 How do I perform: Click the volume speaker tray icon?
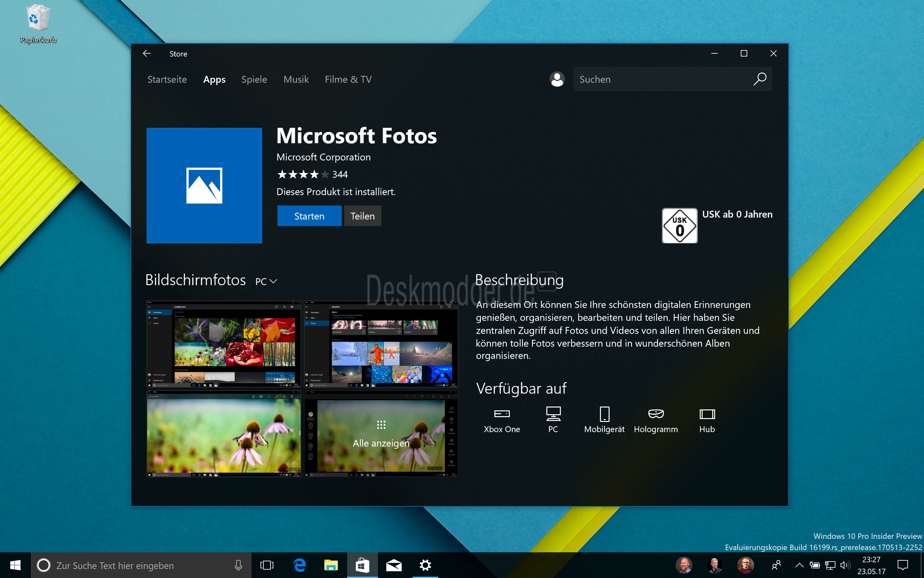(x=845, y=565)
